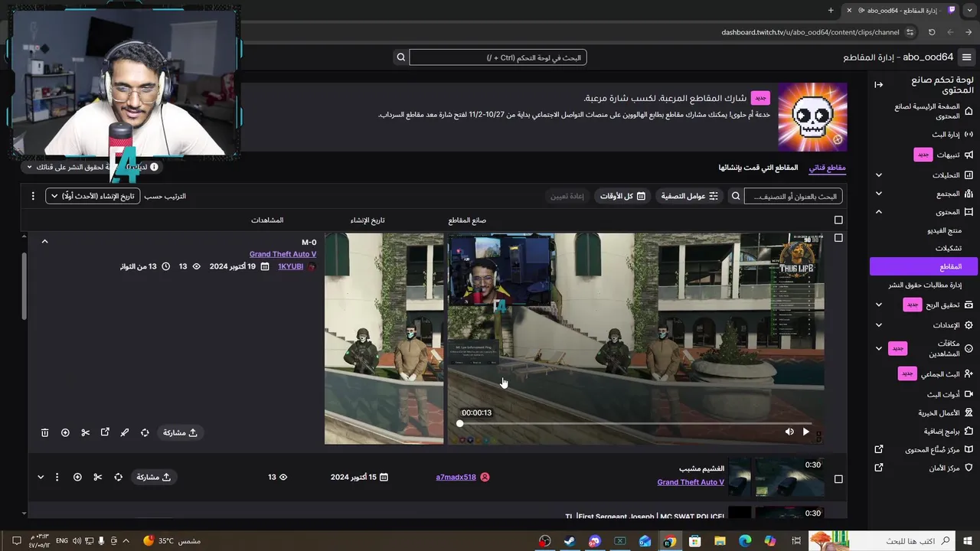Expand Viewer Rewards sidebar section
The image size is (980, 551).
(x=879, y=348)
